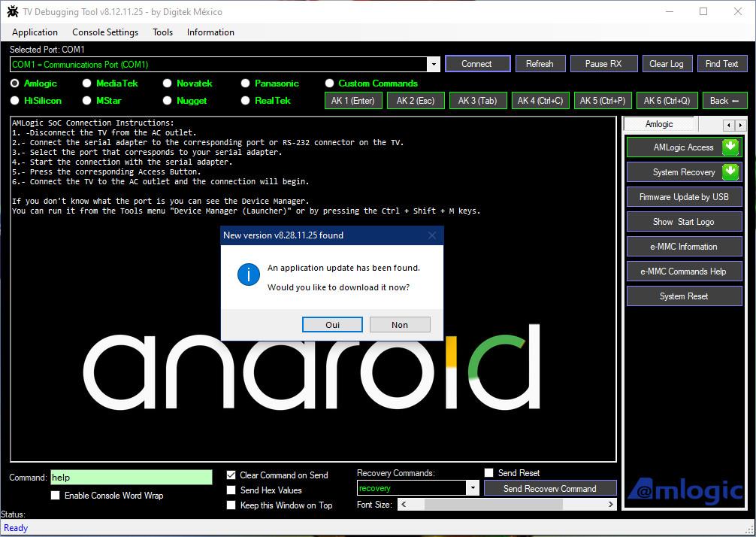Send AK 2 (Esc) key

tap(416, 100)
